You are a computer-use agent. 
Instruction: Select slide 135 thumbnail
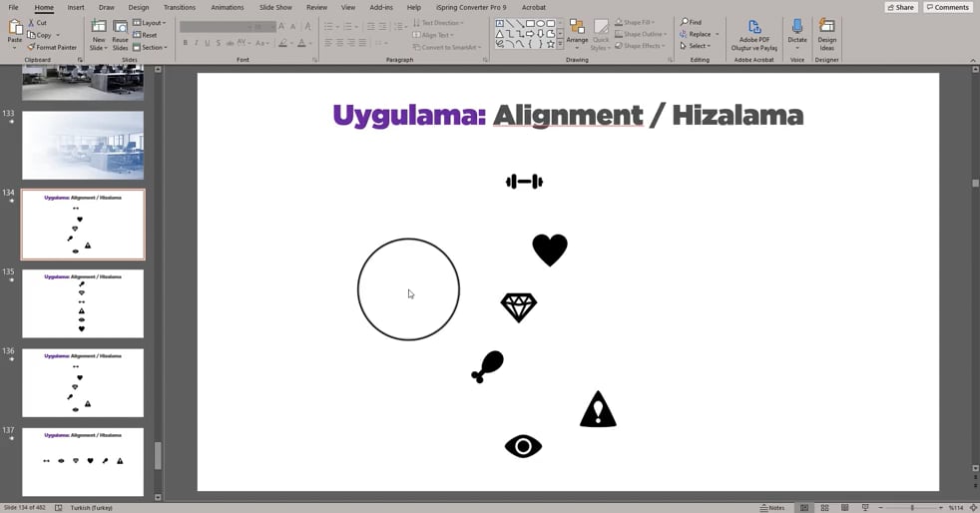[83, 303]
